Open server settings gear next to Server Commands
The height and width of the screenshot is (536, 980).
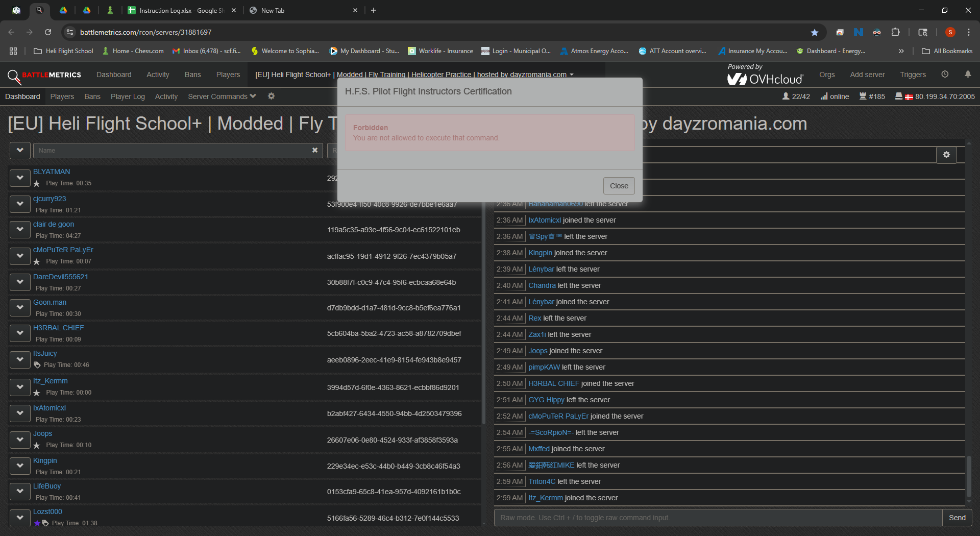pos(272,96)
